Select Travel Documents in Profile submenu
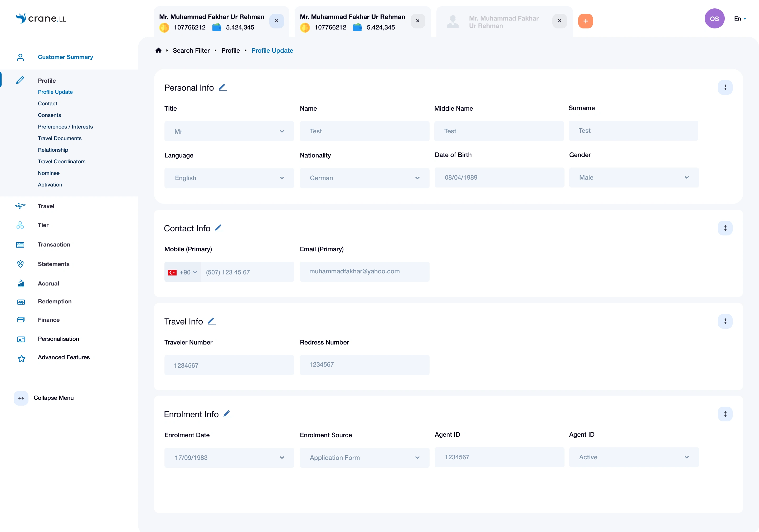Viewport: 759px width, 532px height. pyautogui.click(x=60, y=139)
